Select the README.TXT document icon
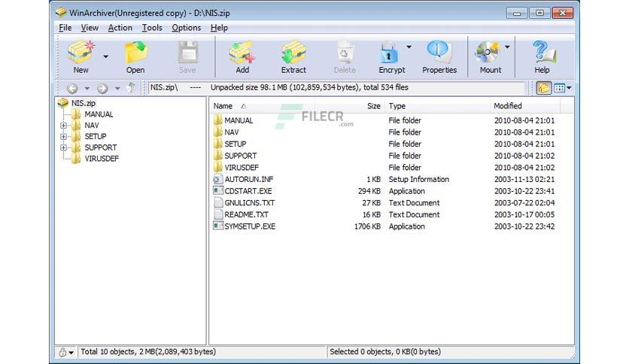This screenshot has height=364, width=629. [218, 214]
